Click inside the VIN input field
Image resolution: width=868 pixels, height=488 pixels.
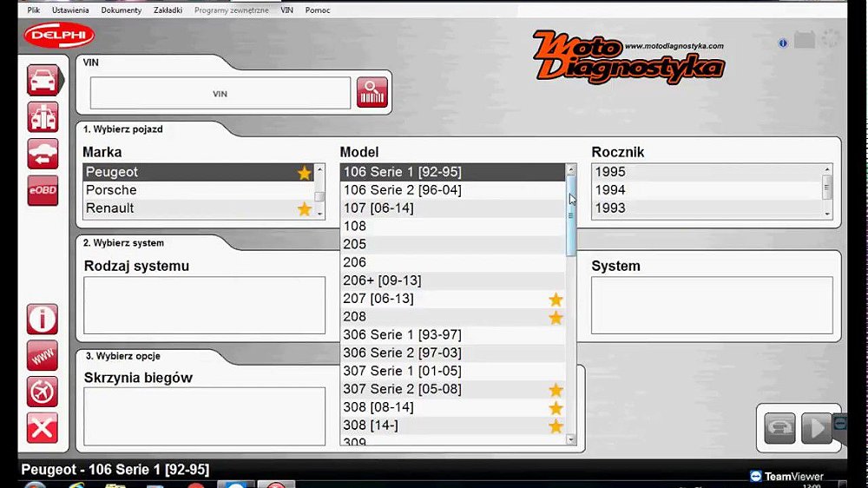(x=220, y=94)
